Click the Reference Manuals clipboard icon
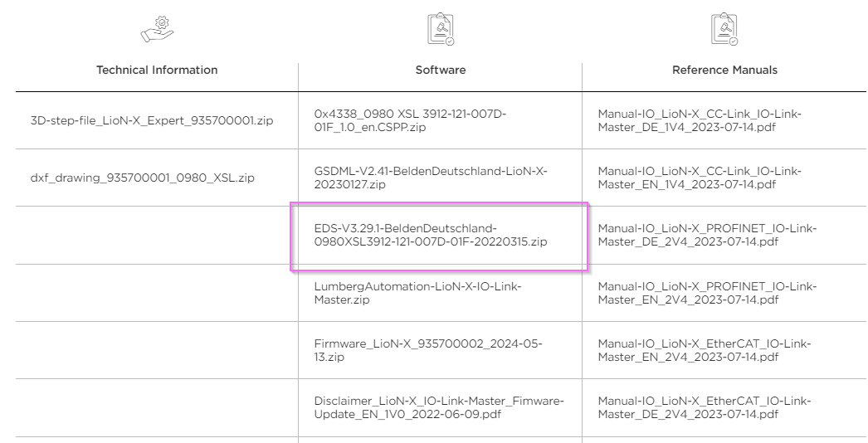 [x=724, y=29]
